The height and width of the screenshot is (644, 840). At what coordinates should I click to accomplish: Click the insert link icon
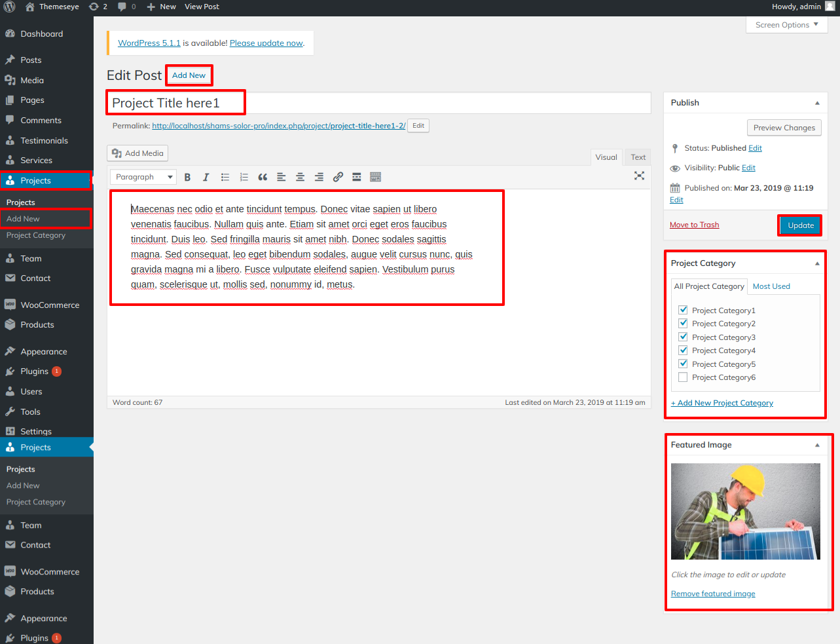338,177
